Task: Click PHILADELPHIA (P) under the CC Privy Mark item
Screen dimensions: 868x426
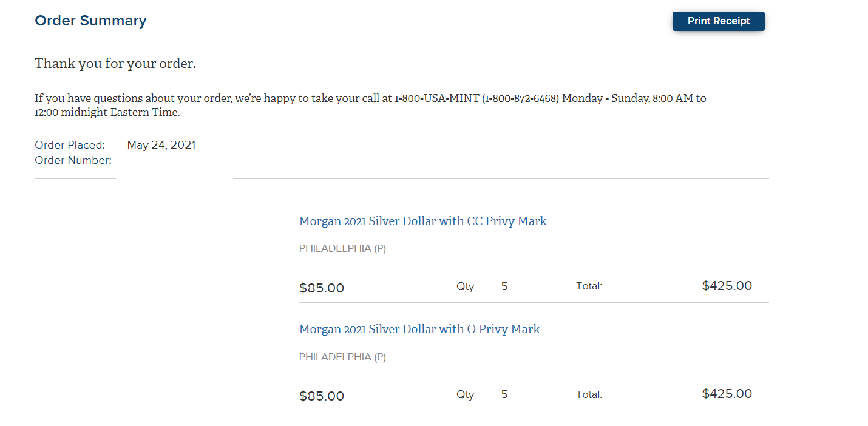Action: tap(342, 249)
